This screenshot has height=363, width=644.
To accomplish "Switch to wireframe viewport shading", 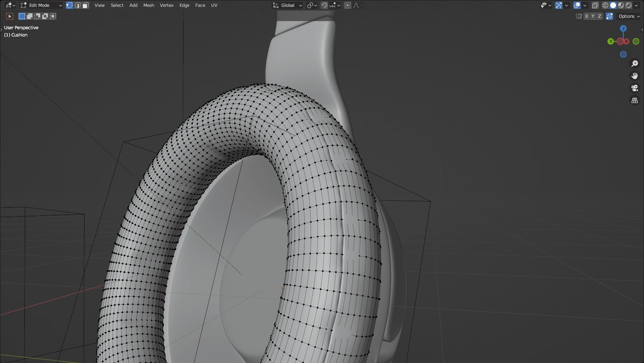I will [x=605, y=5].
